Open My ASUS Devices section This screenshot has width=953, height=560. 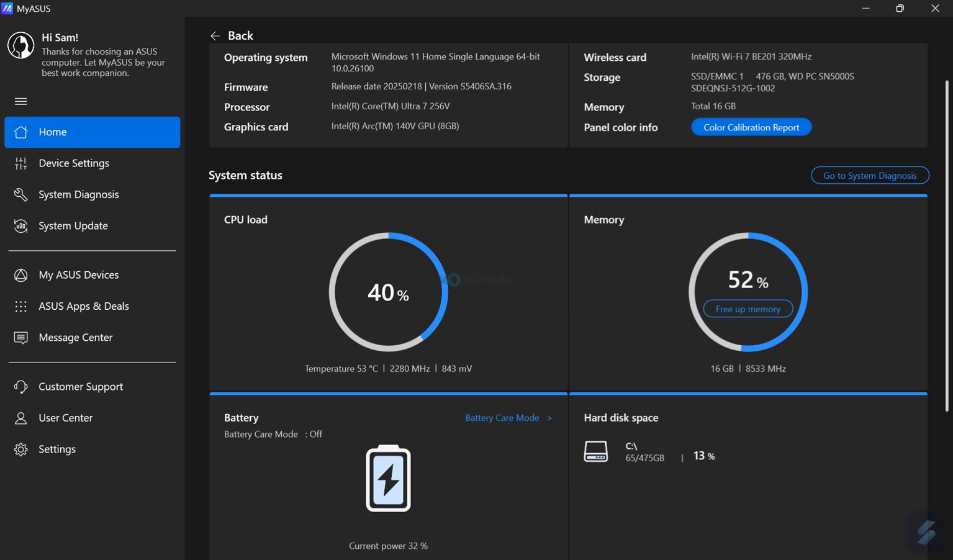92,275
